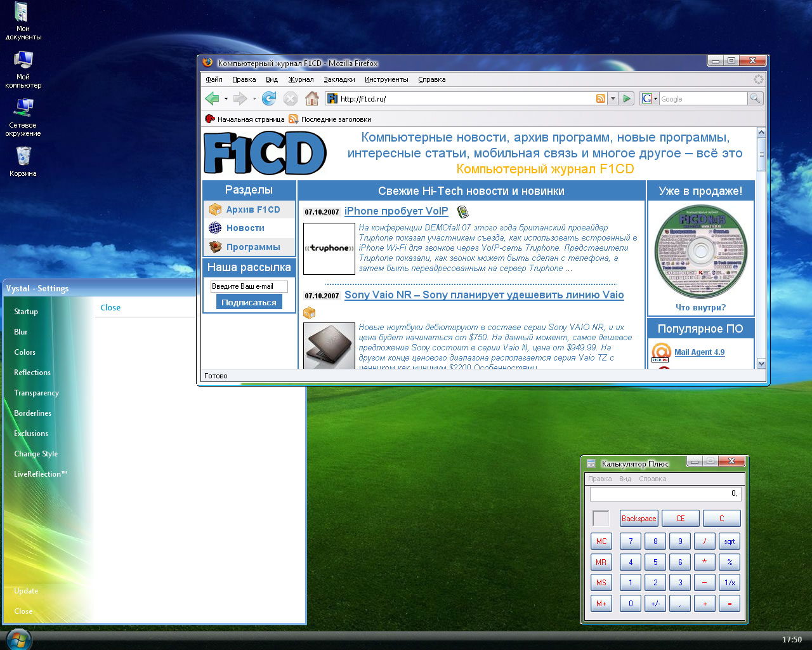This screenshot has width=812, height=650.
Task: Open the Последние заголовки feed bookmark
Action: [x=330, y=119]
